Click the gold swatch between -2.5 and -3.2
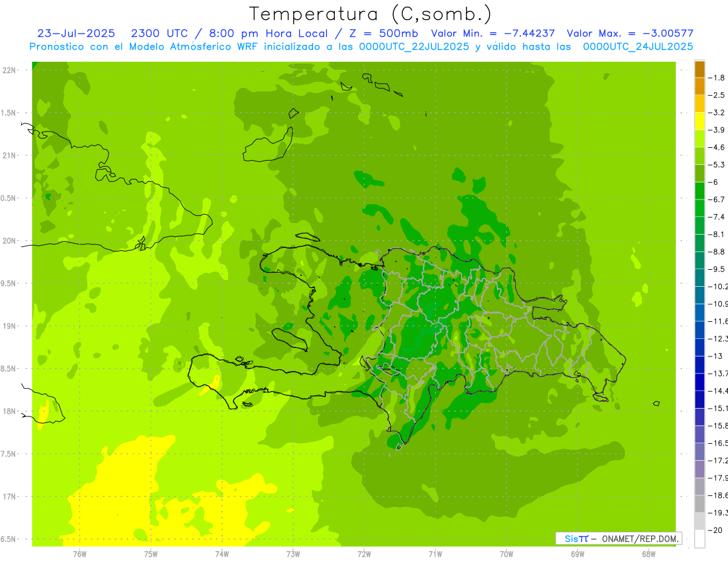The width and height of the screenshot is (728, 562). (x=699, y=104)
